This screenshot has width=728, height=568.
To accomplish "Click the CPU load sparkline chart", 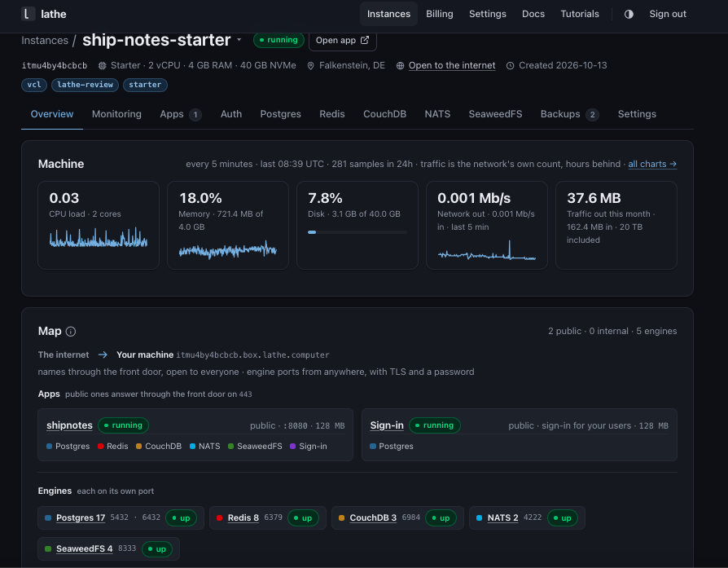I will tap(99, 237).
